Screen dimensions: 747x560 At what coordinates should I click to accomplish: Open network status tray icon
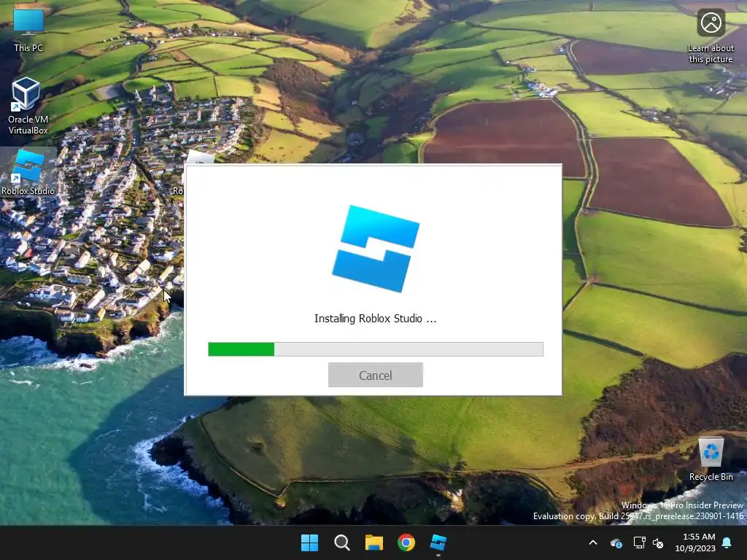[639, 542]
